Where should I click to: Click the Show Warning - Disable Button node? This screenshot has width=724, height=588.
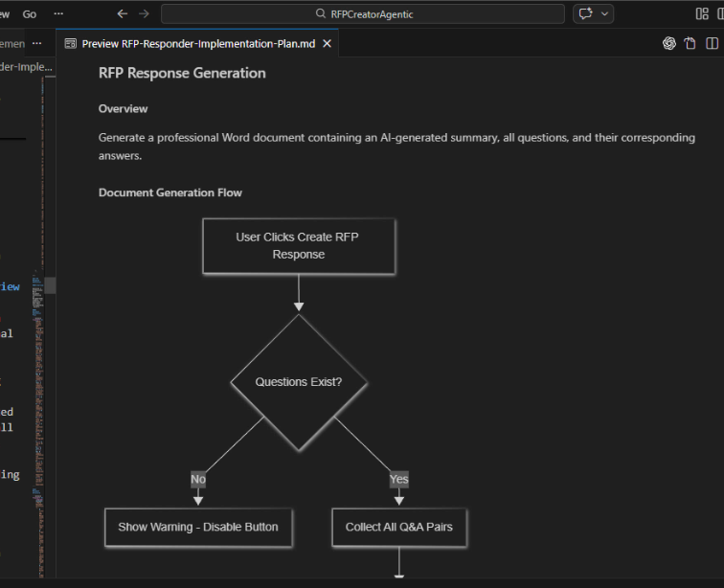(198, 527)
